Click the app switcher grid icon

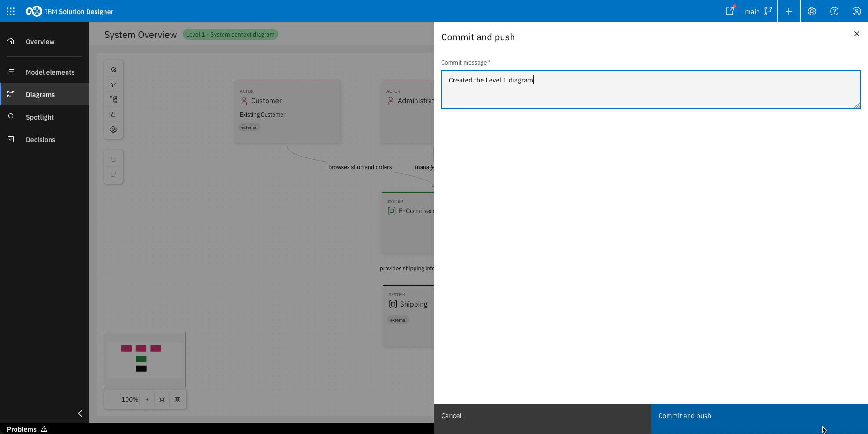pyautogui.click(x=11, y=11)
